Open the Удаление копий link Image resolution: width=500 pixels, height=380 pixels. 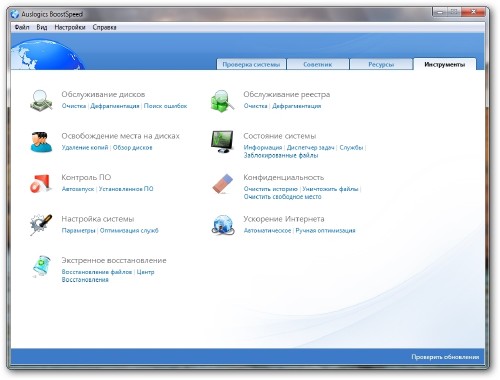click(85, 147)
